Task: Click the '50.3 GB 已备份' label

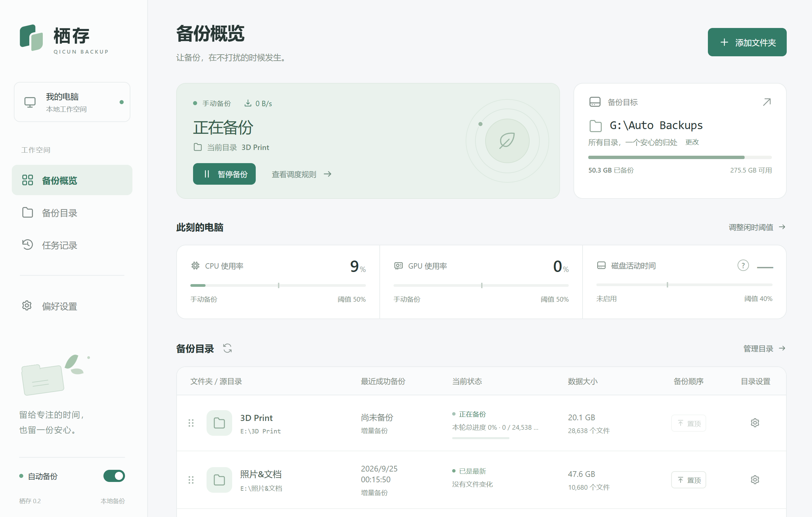Action: tap(611, 170)
